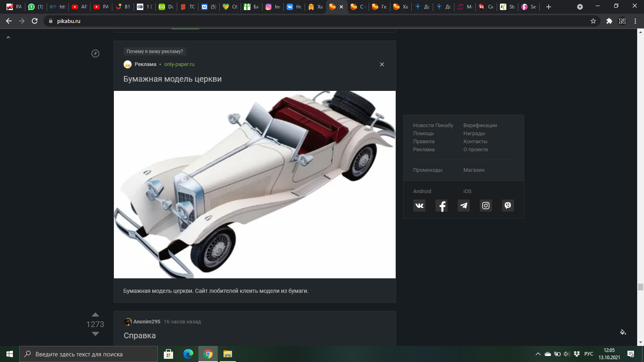Downvote the post rated 1273
Viewport: 644px width, 362px height.
tap(95, 334)
